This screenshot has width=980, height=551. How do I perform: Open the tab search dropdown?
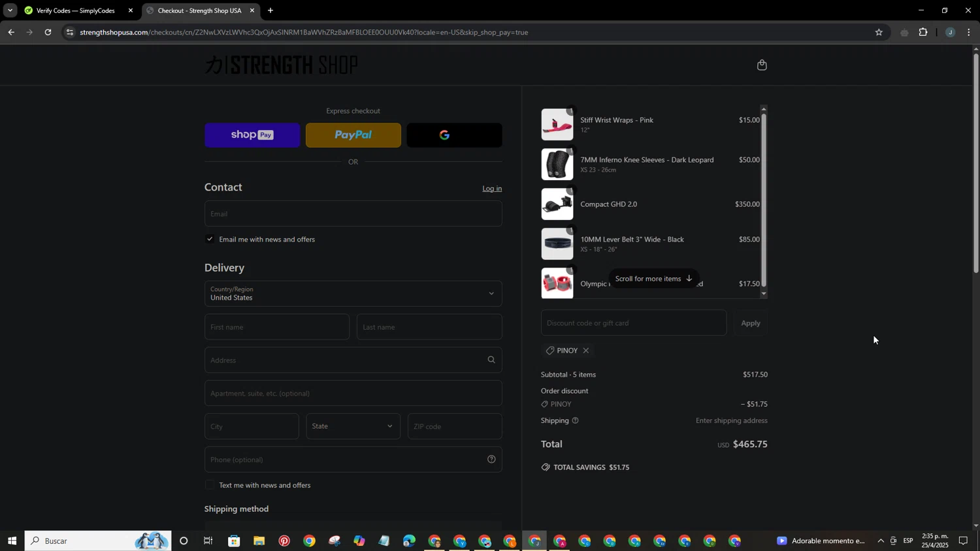(10, 10)
